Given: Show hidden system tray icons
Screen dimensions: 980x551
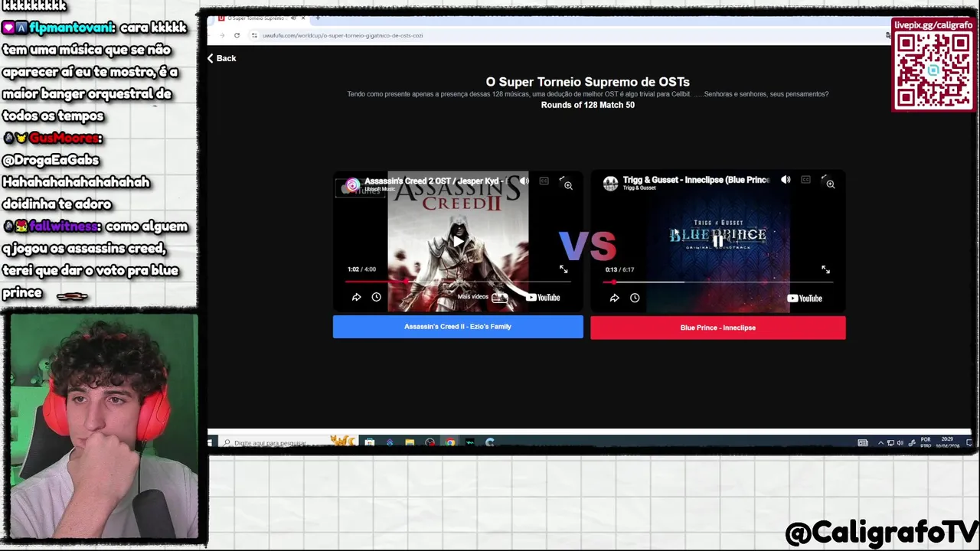Looking at the screenshot, I should (x=880, y=443).
